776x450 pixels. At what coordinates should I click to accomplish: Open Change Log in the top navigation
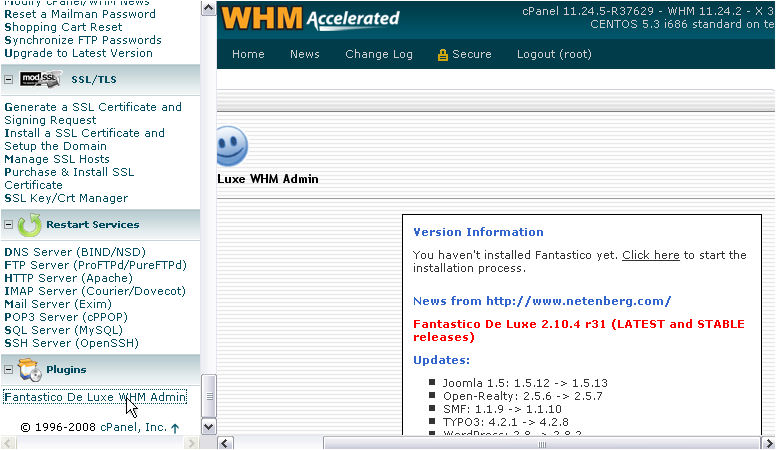tap(379, 54)
